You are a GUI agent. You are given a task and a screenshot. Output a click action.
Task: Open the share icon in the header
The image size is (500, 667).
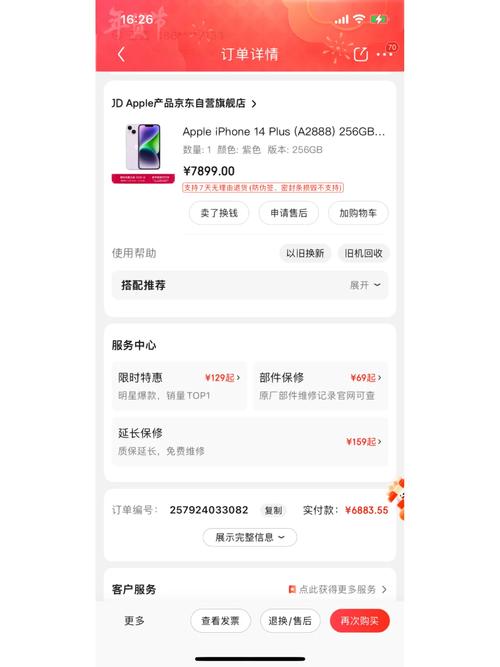click(x=360, y=54)
